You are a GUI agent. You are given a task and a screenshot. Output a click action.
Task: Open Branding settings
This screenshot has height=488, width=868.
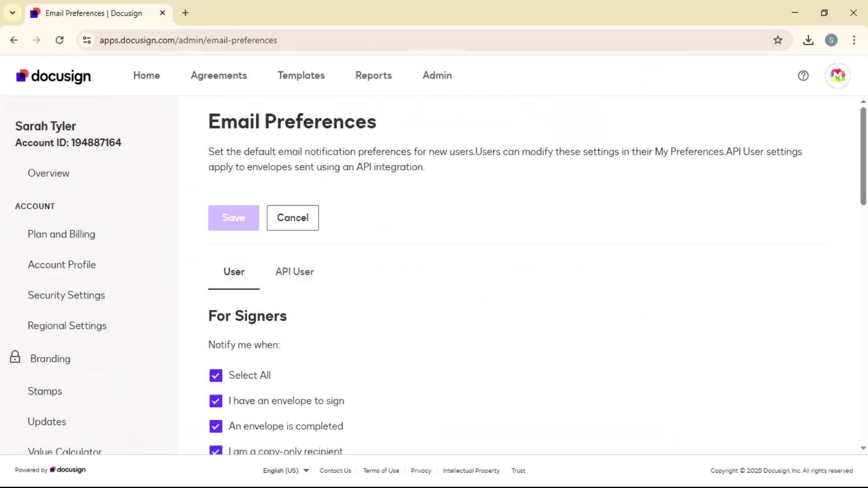click(50, 359)
